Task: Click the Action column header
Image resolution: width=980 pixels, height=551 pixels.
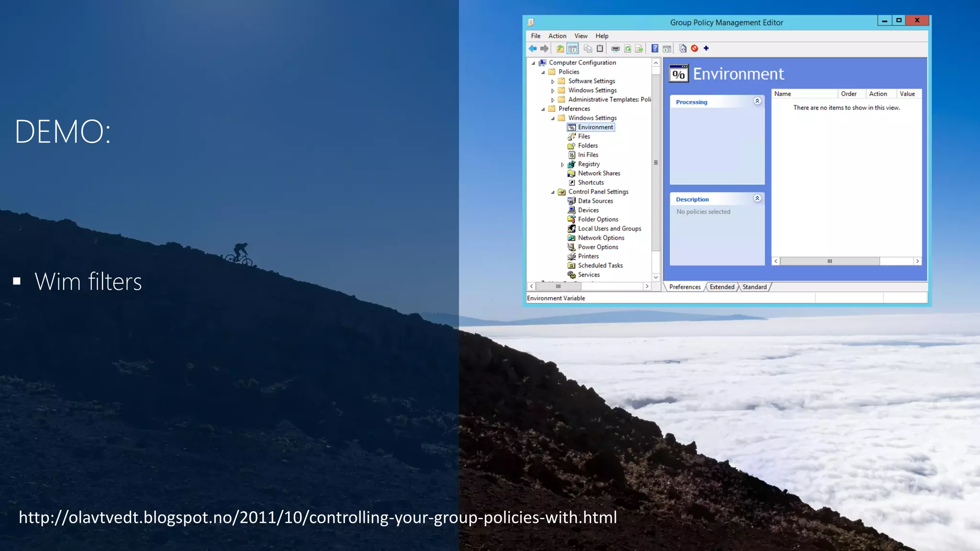Action: pyautogui.click(x=880, y=94)
